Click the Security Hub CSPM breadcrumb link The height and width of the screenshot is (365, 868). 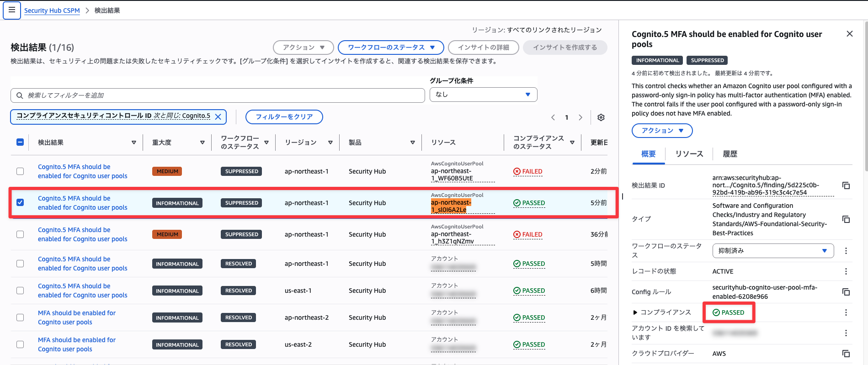point(52,11)
